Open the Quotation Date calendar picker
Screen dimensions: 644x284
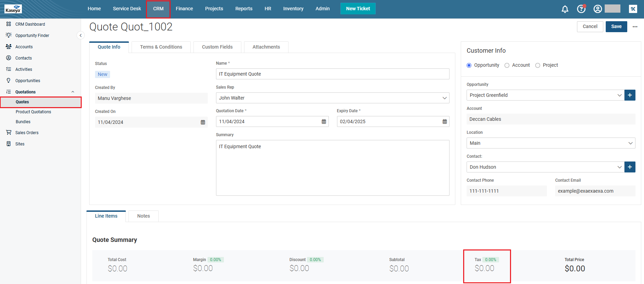(x=324, y=122)
